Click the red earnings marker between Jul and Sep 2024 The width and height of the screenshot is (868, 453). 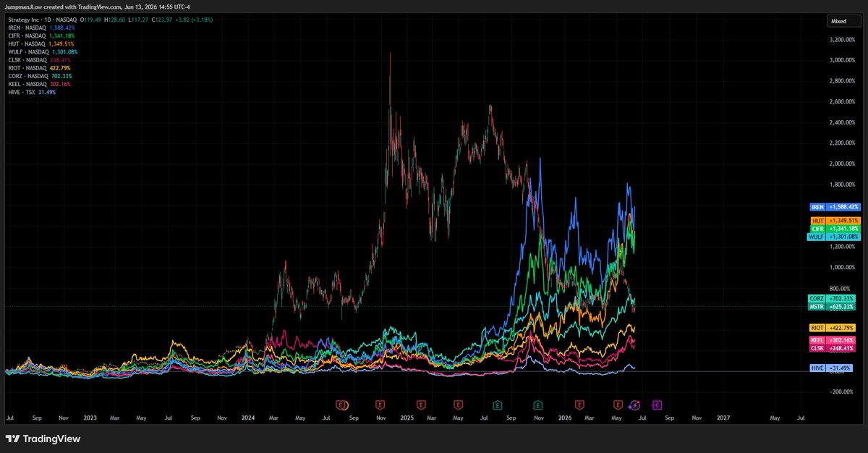[x=341, y=404]
